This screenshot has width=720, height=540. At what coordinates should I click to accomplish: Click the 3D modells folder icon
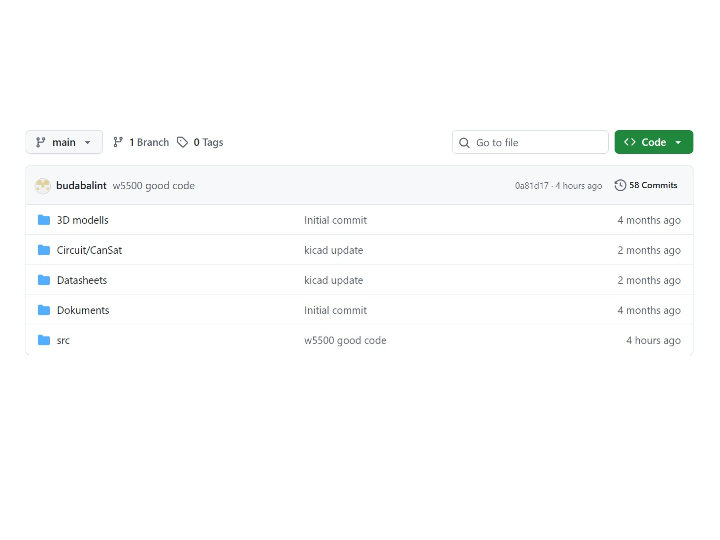(x=44, y=220)
